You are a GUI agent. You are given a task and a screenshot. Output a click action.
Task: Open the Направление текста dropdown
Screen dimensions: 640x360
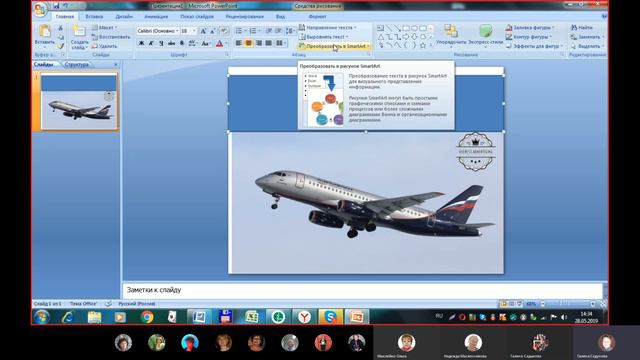pos(328,27)
